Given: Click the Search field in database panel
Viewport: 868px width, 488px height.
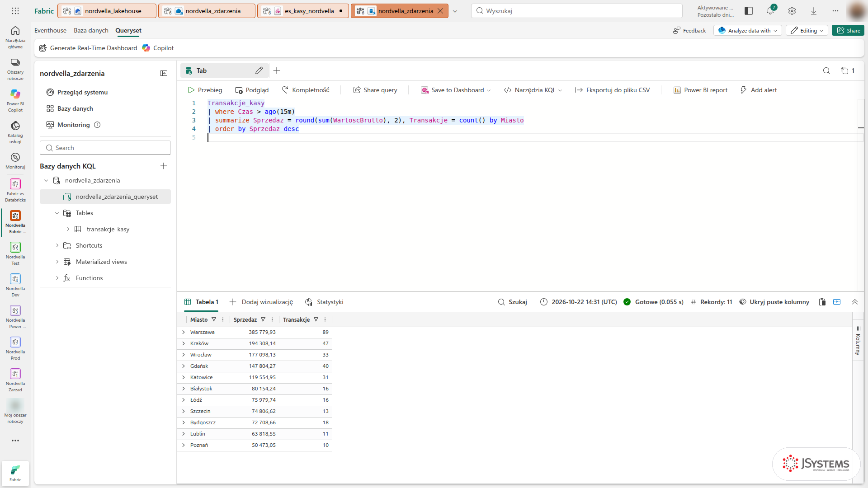Looking at the screenshot, I should point(105,148).
